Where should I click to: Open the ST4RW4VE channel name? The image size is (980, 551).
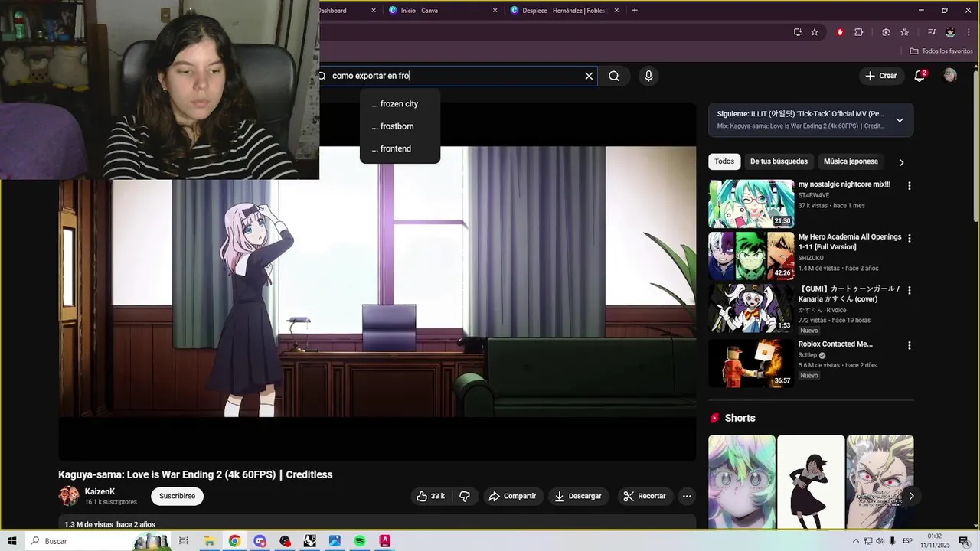click(814, 195)
